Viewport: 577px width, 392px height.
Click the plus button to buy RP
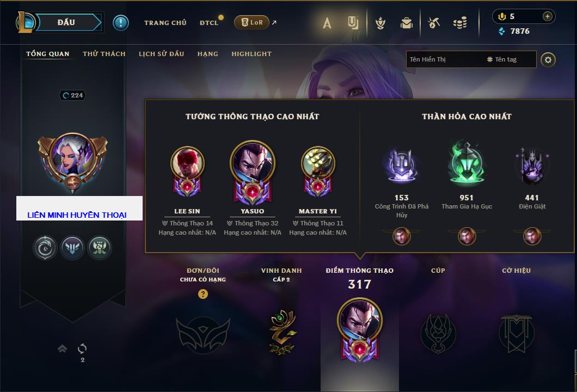pos(547,16)
